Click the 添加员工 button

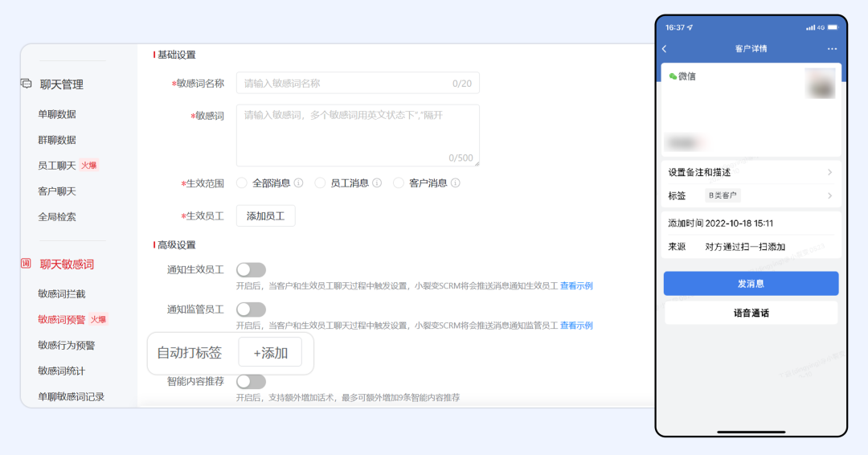(x=265, y=215)
